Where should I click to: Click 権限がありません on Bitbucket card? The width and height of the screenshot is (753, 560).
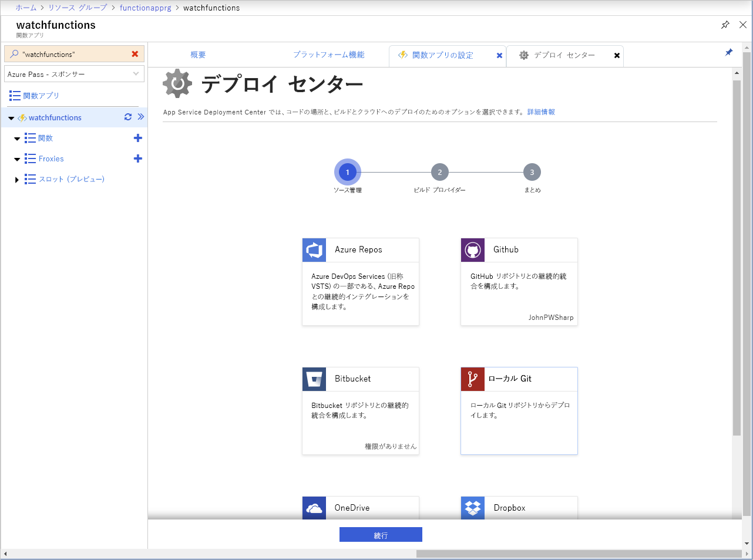point(391,447)
